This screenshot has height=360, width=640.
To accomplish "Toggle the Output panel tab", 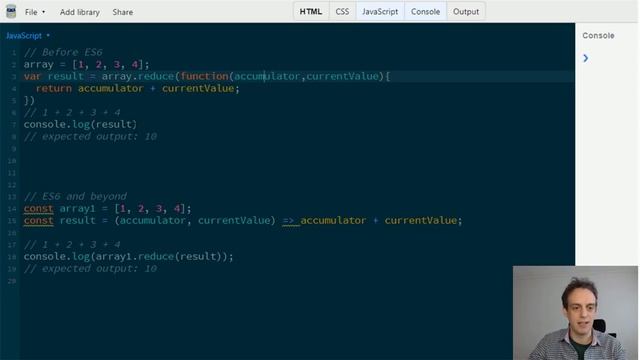I will 466,11.
